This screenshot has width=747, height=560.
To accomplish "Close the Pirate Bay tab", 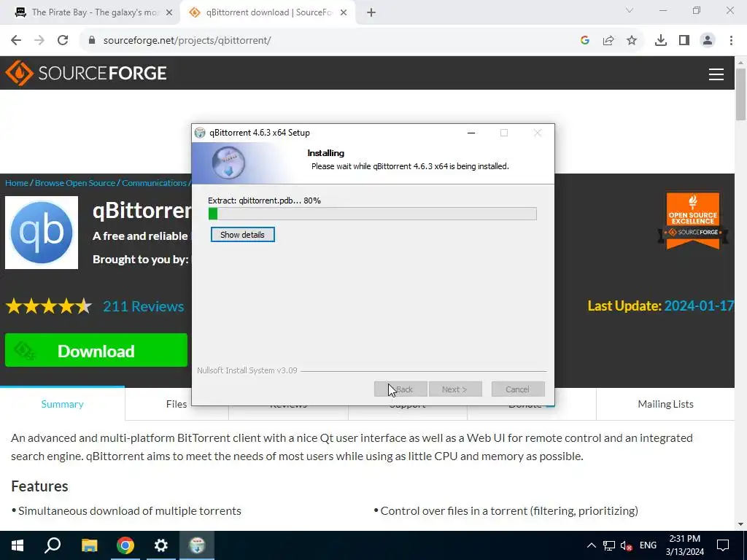I will point(169,13).
